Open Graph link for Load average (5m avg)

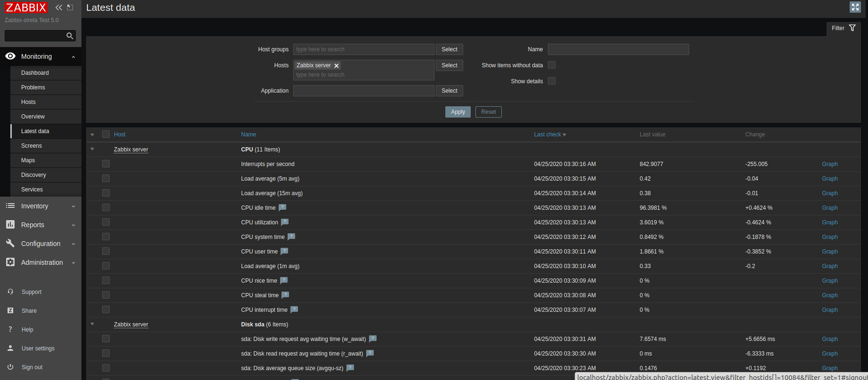coord(829,179)
